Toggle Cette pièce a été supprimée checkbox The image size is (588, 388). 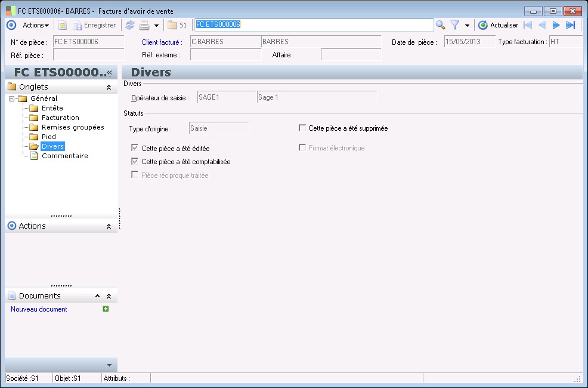tap(302, 128)
